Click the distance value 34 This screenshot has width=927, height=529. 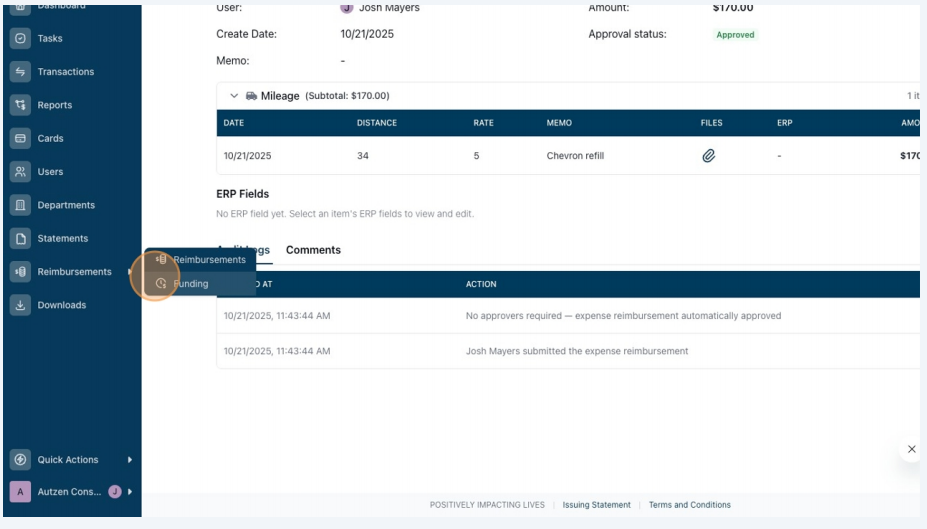pos(362,156)
